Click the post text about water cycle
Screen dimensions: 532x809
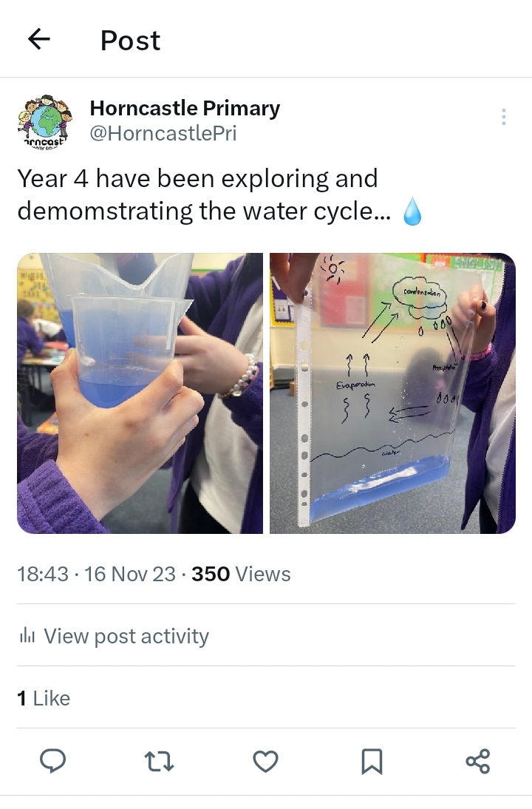pos(205,194)
